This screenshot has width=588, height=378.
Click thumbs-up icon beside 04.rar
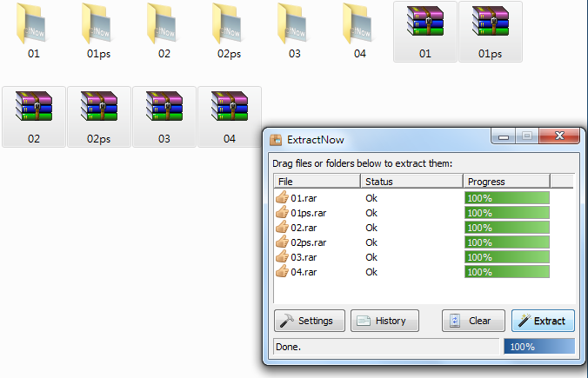(282, 271)
